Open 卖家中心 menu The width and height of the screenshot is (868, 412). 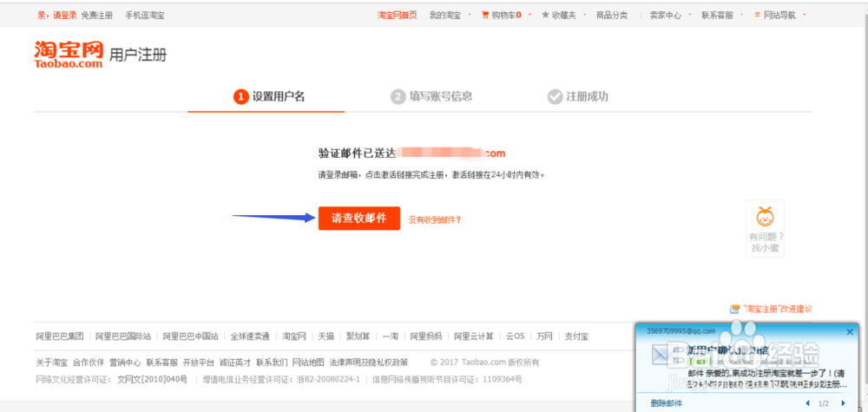coord(666,16)
